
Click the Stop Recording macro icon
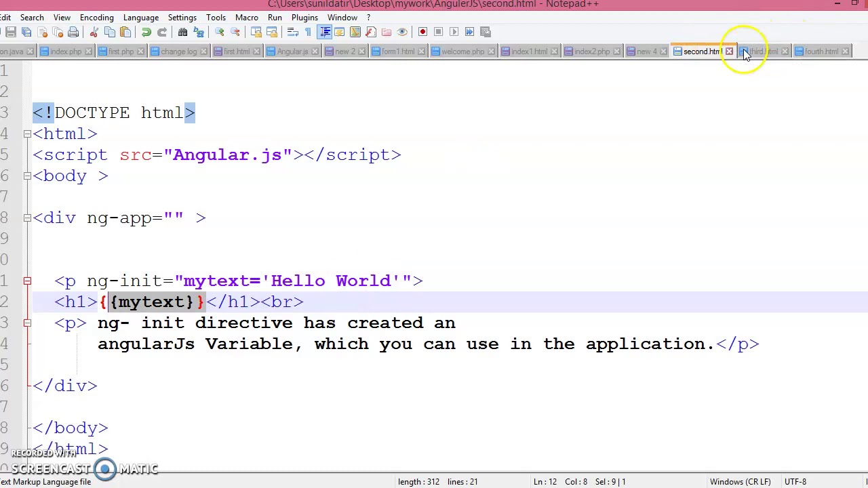point(438,32)
